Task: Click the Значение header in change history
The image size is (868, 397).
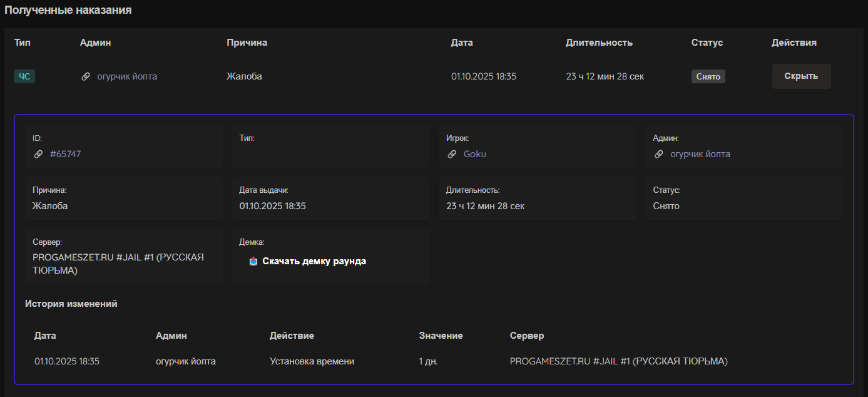Action: (441, 336)
